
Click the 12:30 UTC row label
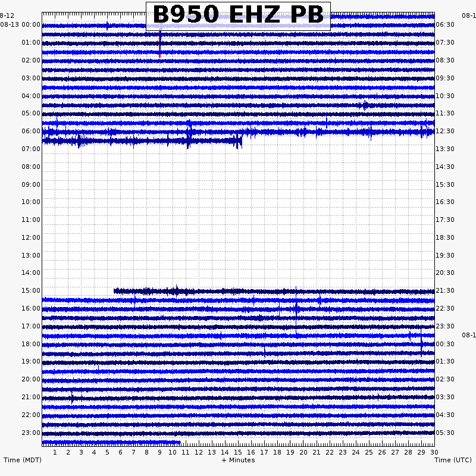tap(445, 131)
